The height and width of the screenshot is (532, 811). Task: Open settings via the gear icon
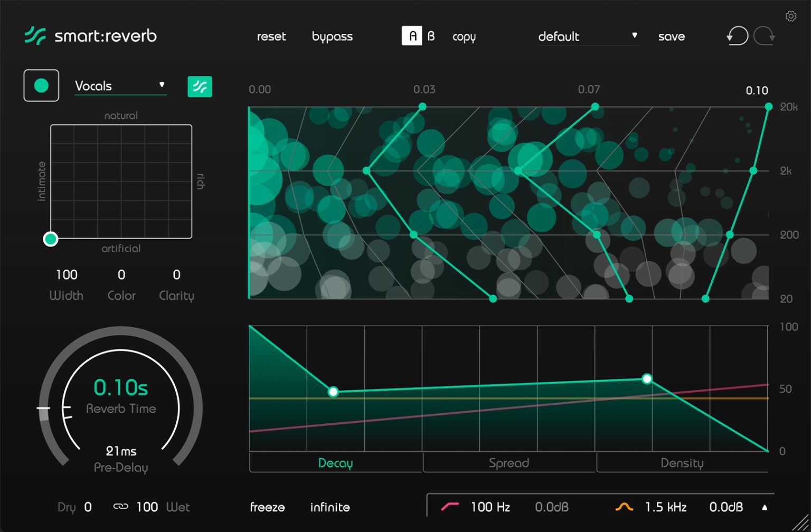(x=790, y=16)
